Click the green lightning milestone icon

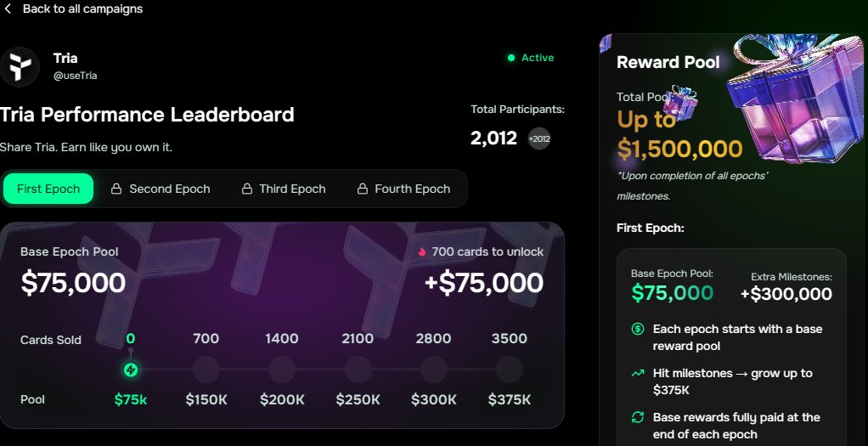click(131, 370)
